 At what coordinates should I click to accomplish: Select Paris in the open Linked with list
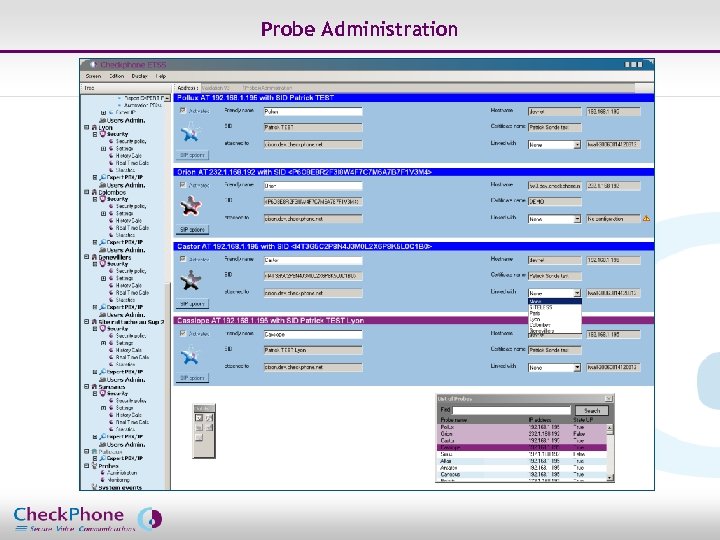point(554,313)
